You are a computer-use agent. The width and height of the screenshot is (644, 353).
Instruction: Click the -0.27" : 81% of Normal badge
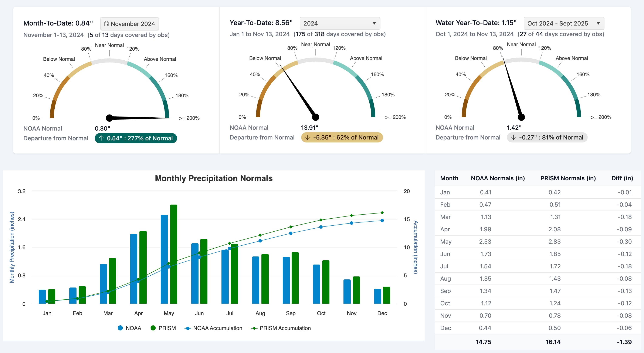[547, 137]
